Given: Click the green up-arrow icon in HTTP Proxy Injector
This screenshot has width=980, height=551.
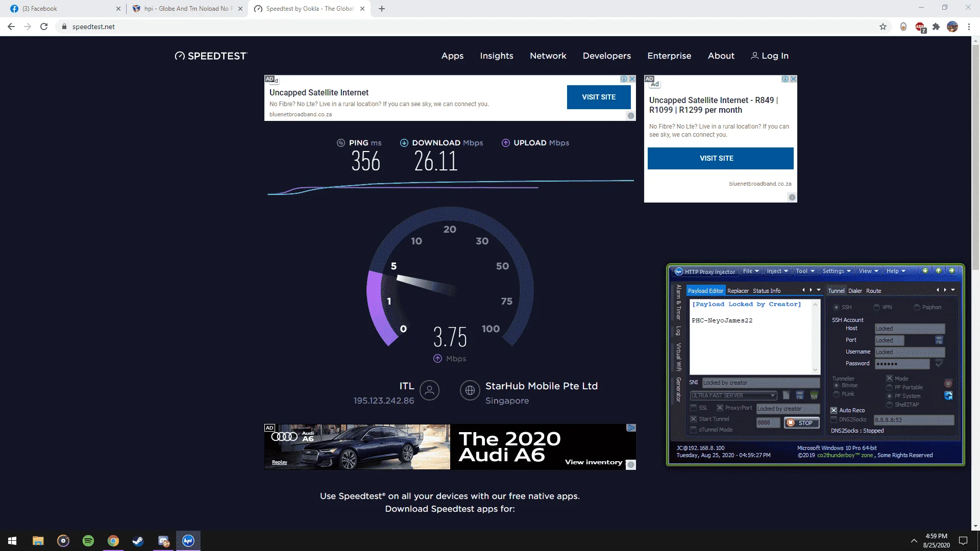Looking at the screenshot, I should 938,271.
